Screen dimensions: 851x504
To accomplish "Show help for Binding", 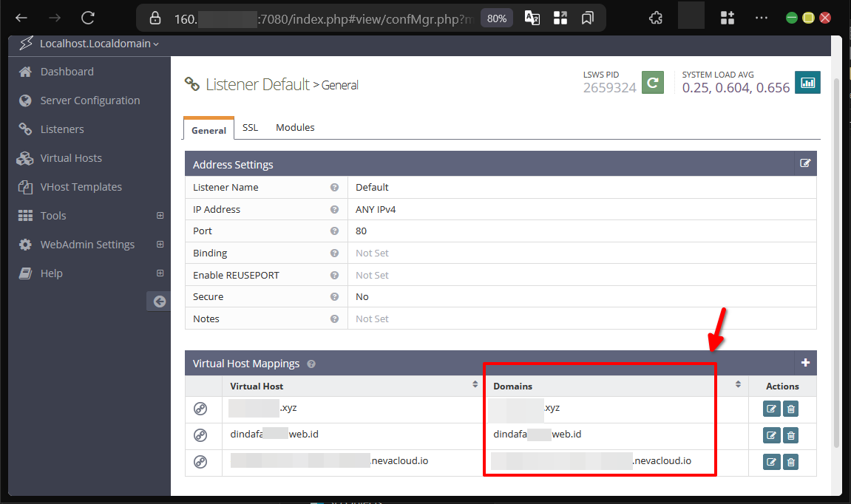I will pos(334,253).
